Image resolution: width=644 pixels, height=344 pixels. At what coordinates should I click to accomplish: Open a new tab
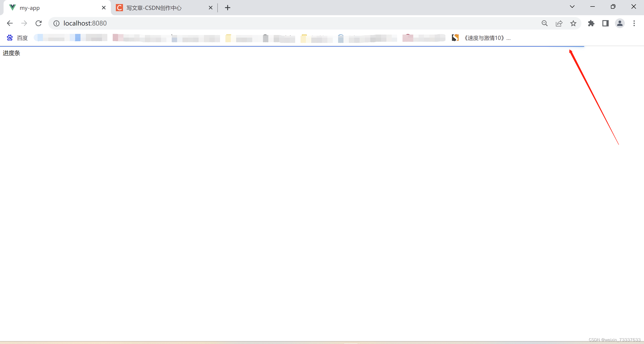point(227,8)
